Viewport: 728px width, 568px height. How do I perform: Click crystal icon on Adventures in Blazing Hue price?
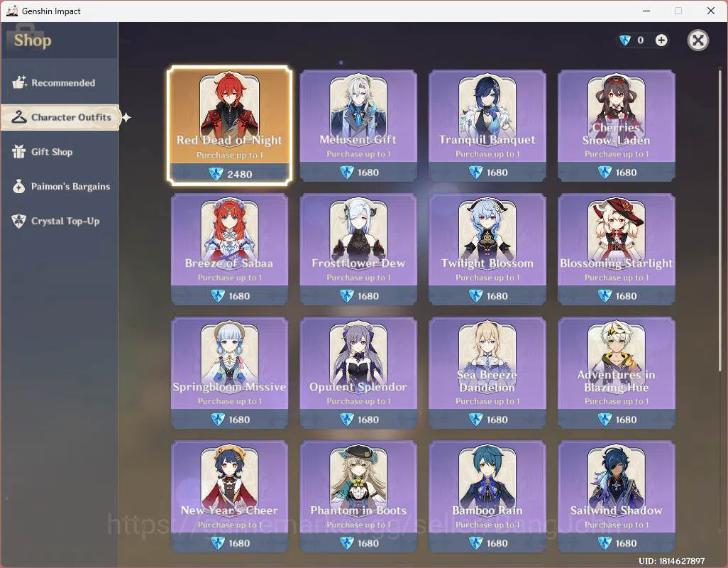(x=605, y=420)
